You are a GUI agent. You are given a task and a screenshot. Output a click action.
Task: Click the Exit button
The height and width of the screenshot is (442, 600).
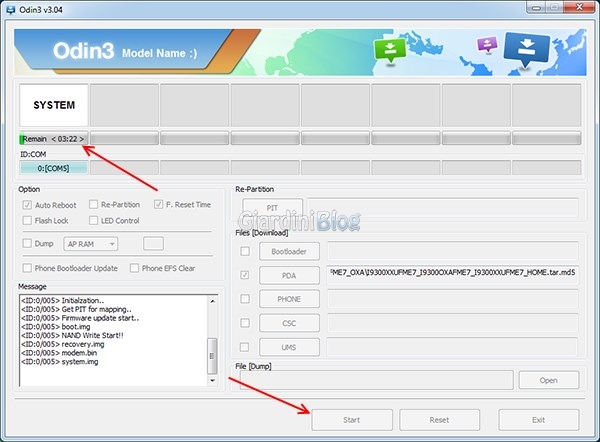pyautogui.click(x=538, y=420)
